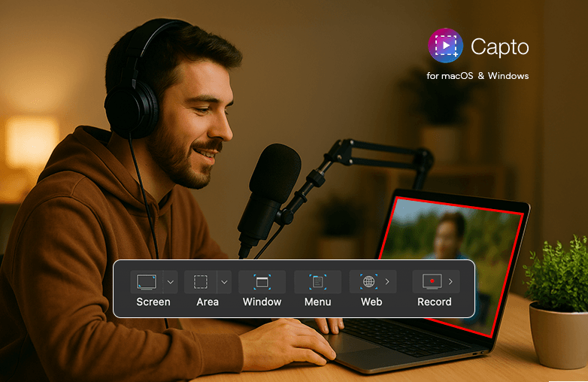Click the Area label text
The width and height of the screenshot is (588, 382).
pyautogui.click(x=208, y=302)
